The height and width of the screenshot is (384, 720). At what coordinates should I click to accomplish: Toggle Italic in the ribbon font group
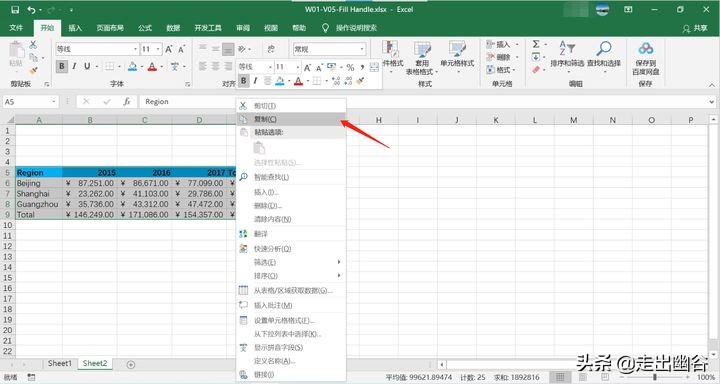(x=74, y=67)
